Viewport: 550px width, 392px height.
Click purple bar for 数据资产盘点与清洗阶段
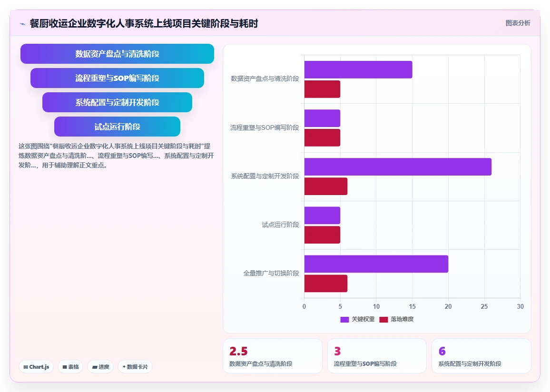[x=358, y=69]
